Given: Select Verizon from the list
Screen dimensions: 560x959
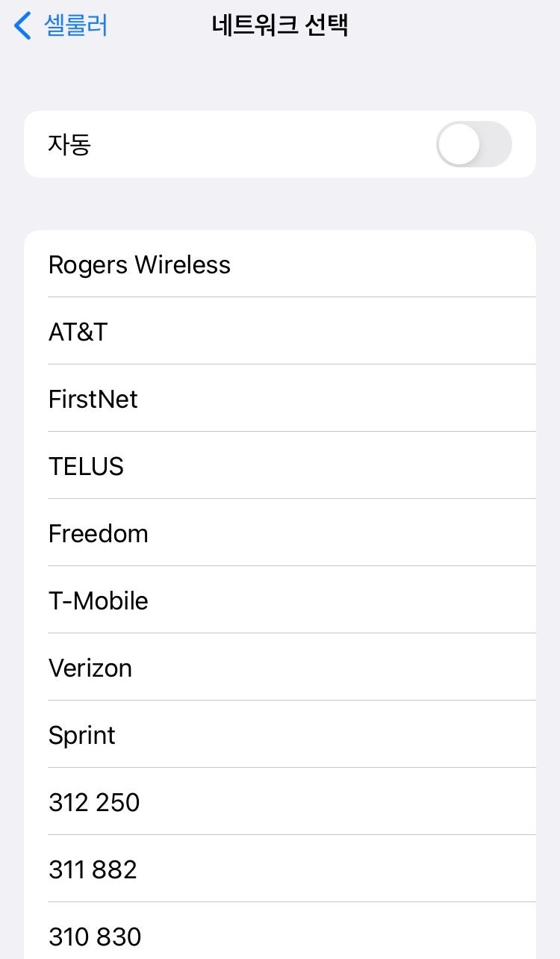Looking at the screenshot, I should tap(90, 668).
